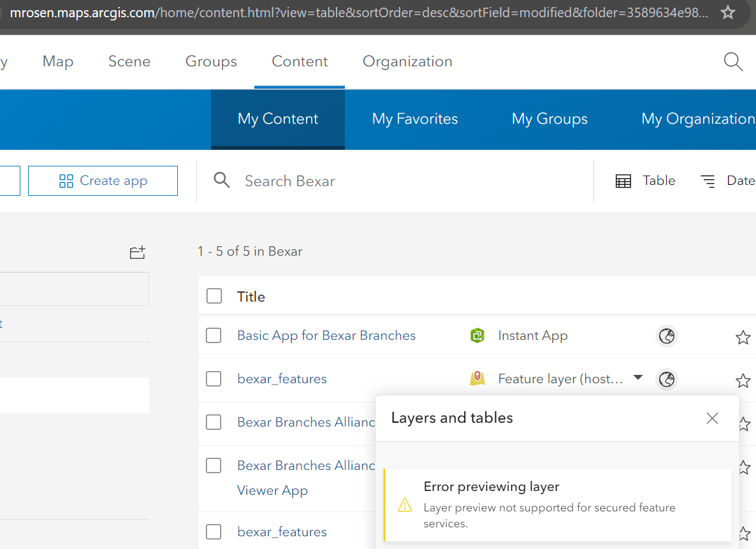Click sharing globe icon for bexar_features row
The width and height of the screenshot is (756, 549).
pyautogui.click(x=667, y=379)
